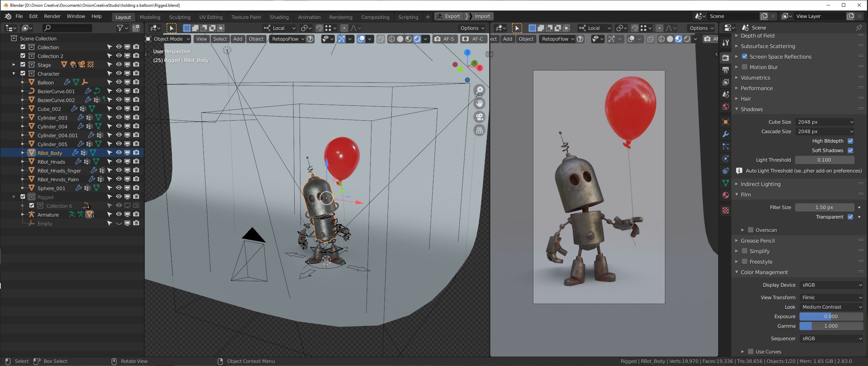
Task: Open the World properties globe tab
Action: click(726, 107)
